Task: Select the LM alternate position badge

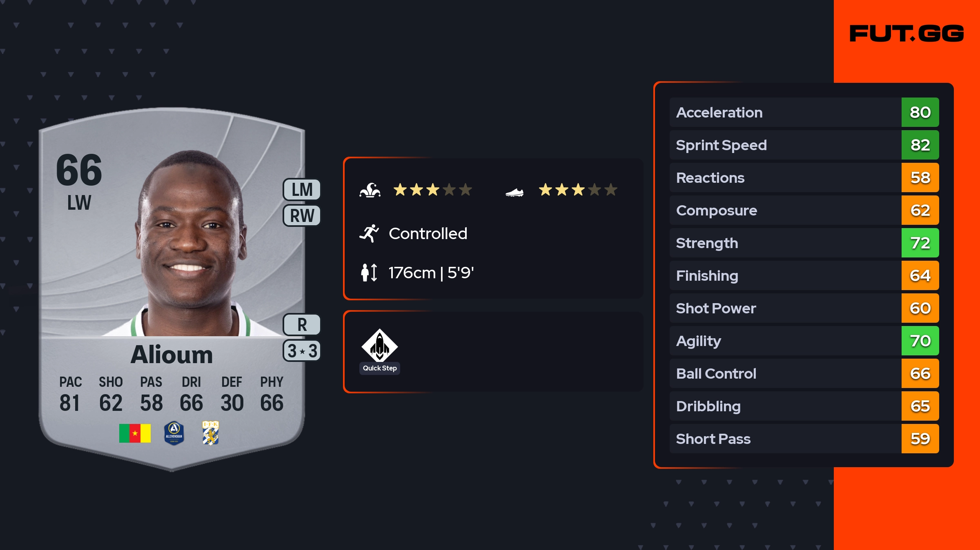Action: 302,190
